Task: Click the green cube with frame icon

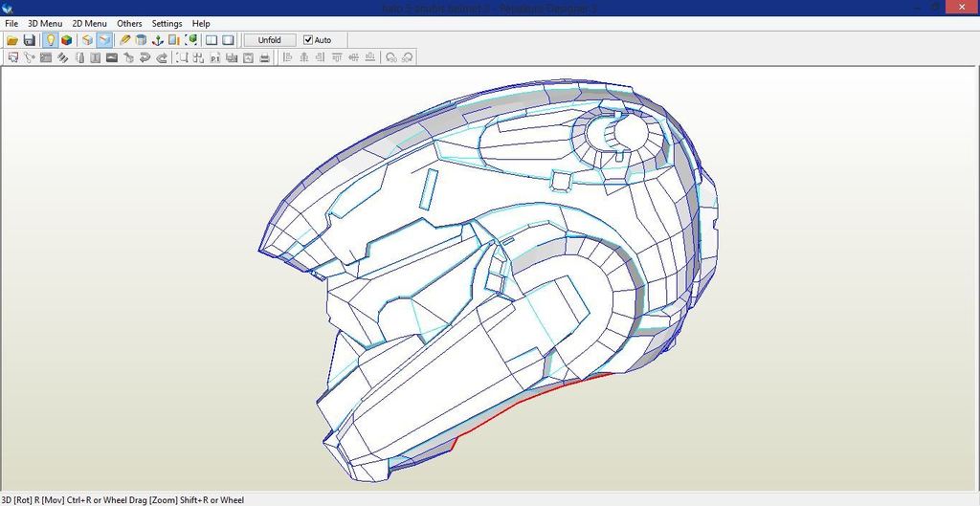Action: tap(191, 40)
